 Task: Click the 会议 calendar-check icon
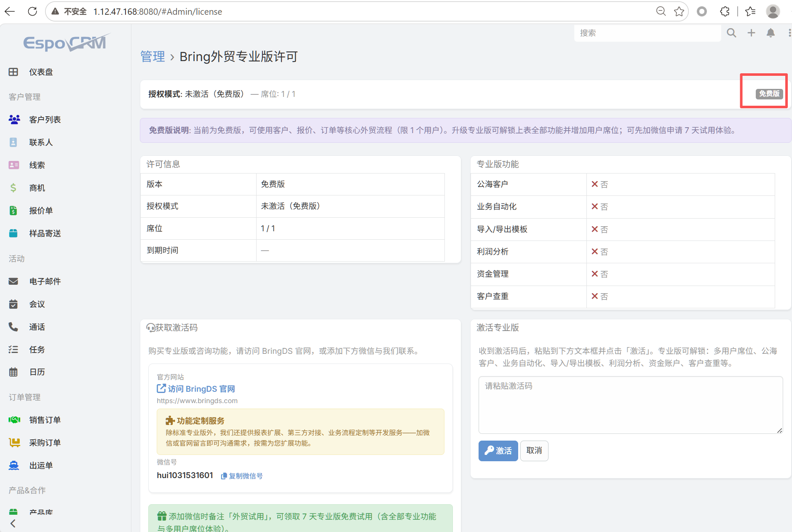[13, 304]
